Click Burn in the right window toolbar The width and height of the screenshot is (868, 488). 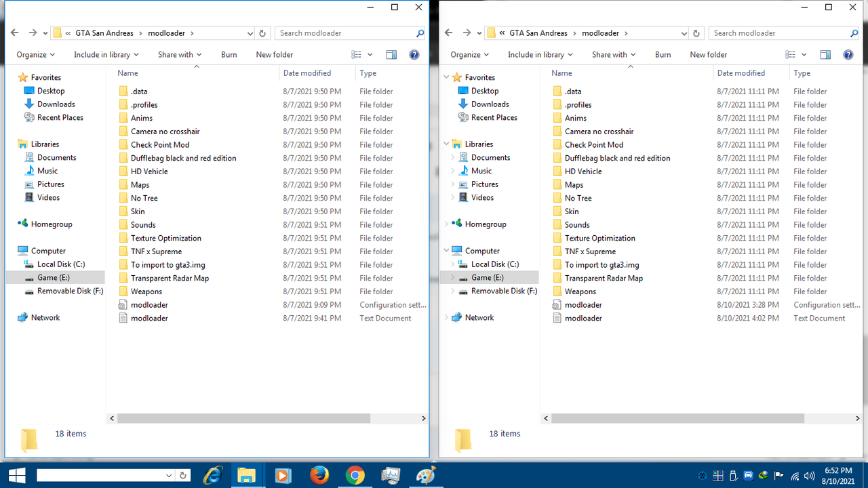click(x=663, y=55)
